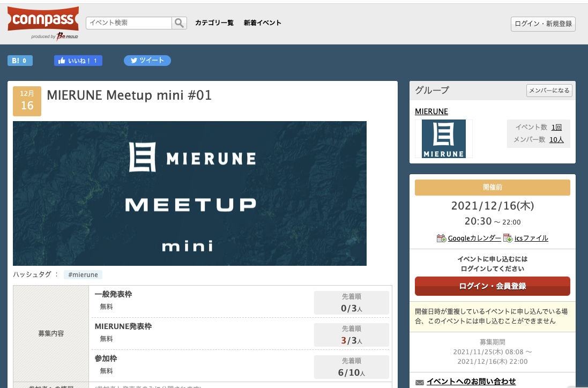Click the ics file download icon

pos(508,238)
